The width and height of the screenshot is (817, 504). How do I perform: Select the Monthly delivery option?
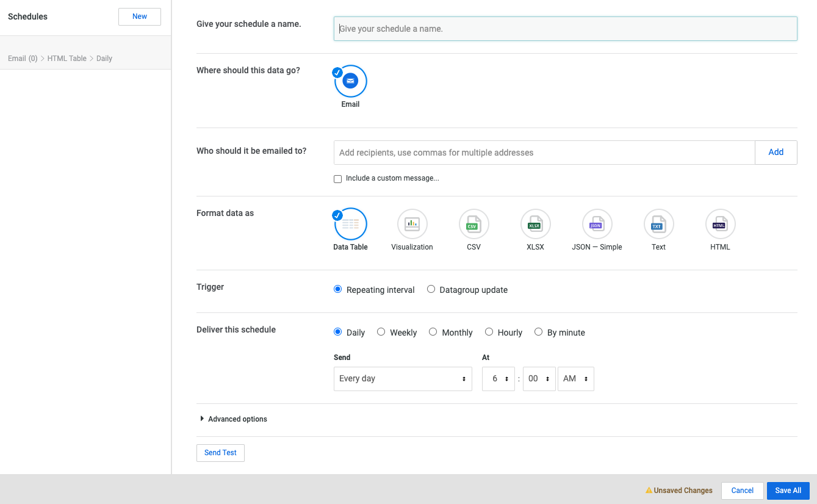pyautogui.click(x=433, y=332)
